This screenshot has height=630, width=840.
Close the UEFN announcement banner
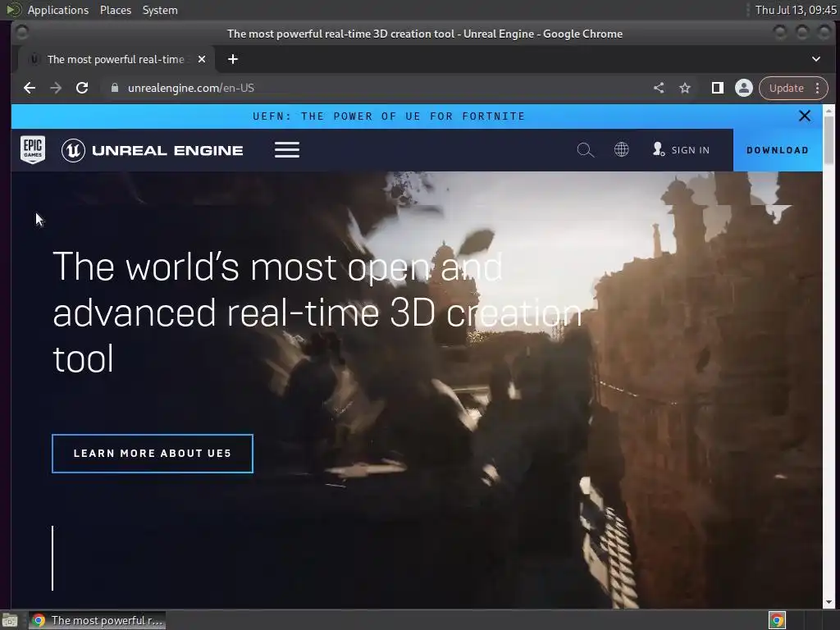(x=804, y=116)
